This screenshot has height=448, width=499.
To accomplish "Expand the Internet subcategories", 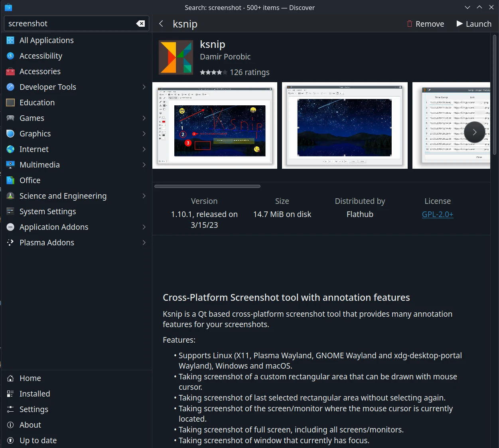I will tap(144, 149).
